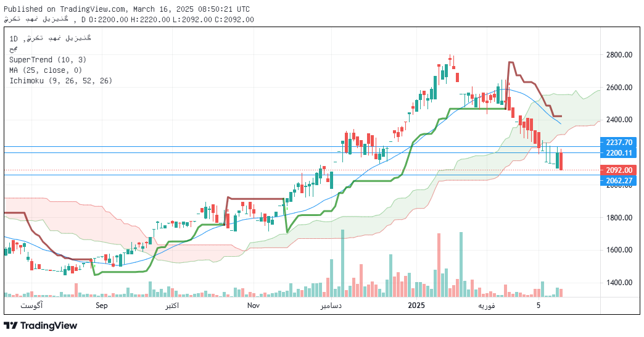Click the Sep label on the time axis
The width and height of the screenshot is (644, 337).
point(102,306)
